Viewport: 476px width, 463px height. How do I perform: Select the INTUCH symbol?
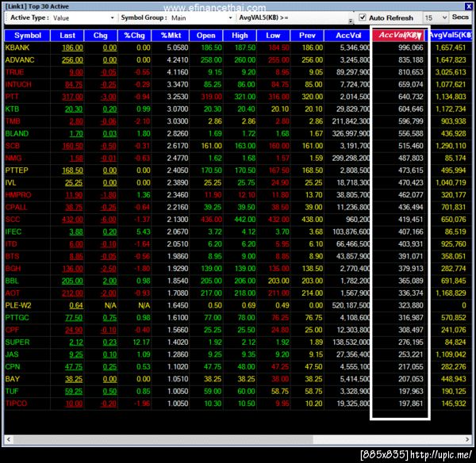pos(18,84)
